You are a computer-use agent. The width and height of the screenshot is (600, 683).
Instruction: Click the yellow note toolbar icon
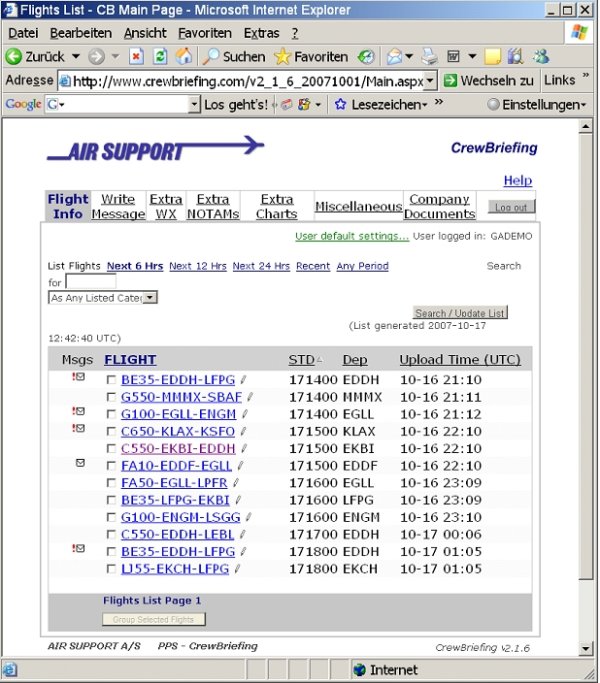[x=492, y=57]
